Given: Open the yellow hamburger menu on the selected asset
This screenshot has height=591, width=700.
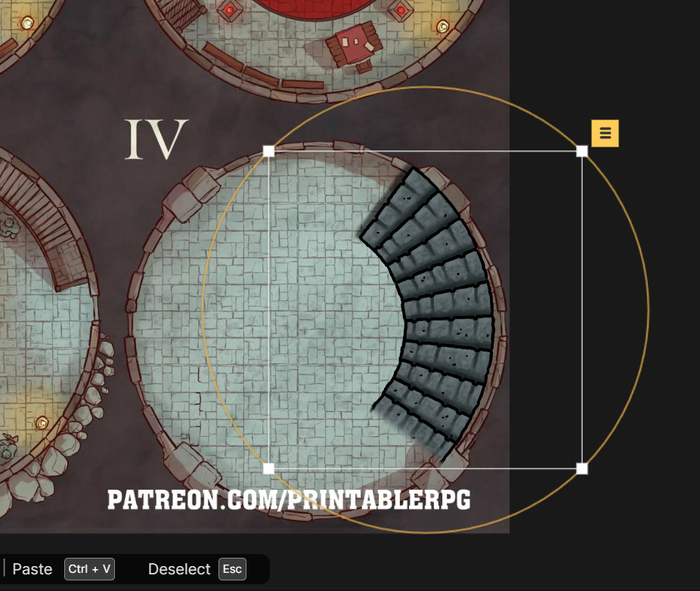Looking at the screenshot, I should (605, 133).
